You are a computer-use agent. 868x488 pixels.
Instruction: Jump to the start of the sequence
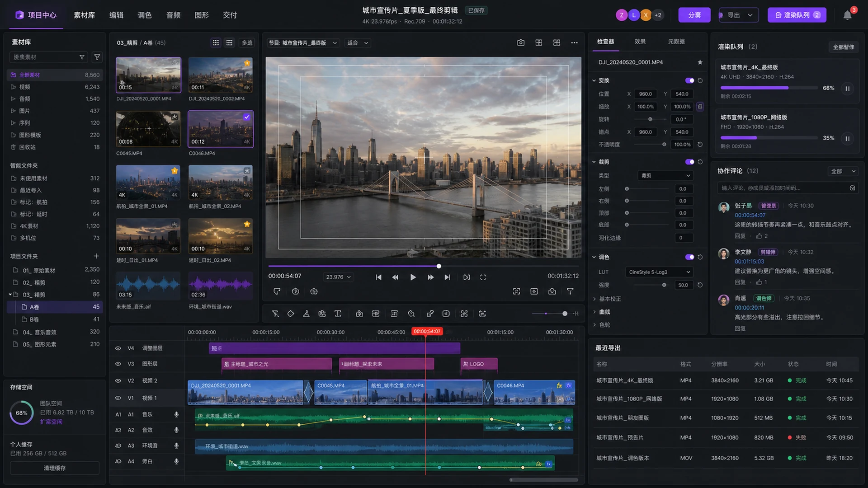click(378, 277)
